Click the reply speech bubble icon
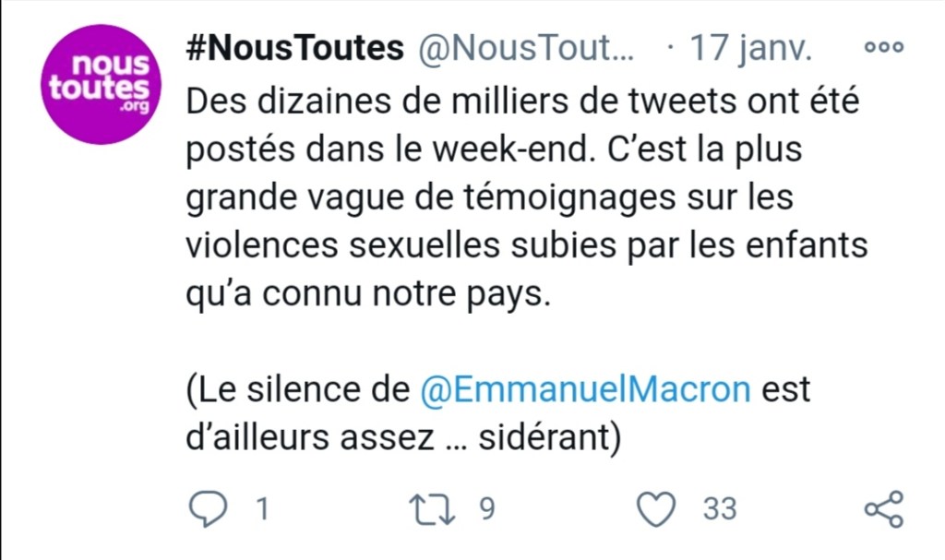Image resolution: width=945 pixels, height=560 pixels. [x=206, y=507]
